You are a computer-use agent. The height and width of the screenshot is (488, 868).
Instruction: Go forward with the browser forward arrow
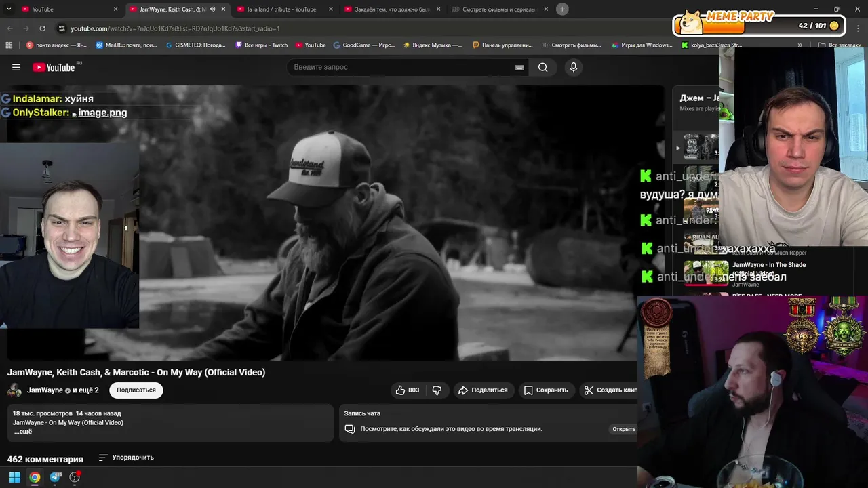coord(26,28)
